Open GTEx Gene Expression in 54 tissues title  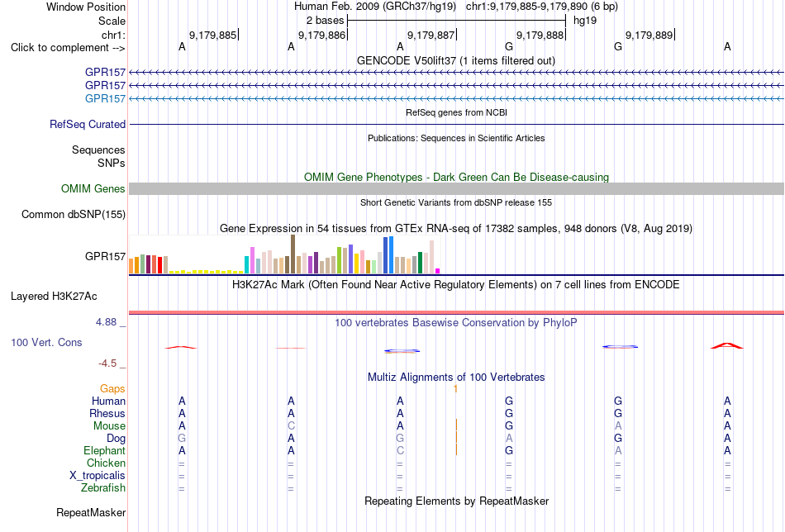(456, 229)
